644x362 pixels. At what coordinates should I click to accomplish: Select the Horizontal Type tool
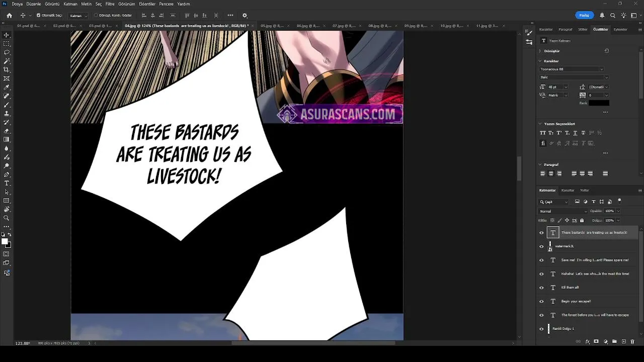(x=7, y=183)
